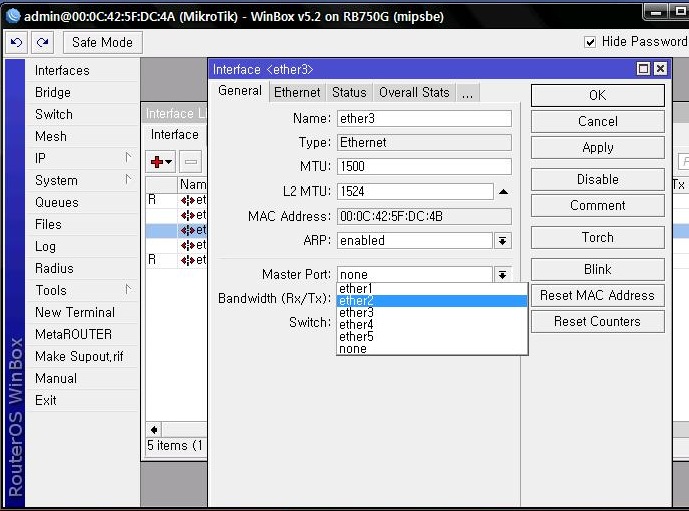Open Queues in the sidebar menu
689x511 pixels.
tap(82, 202)
